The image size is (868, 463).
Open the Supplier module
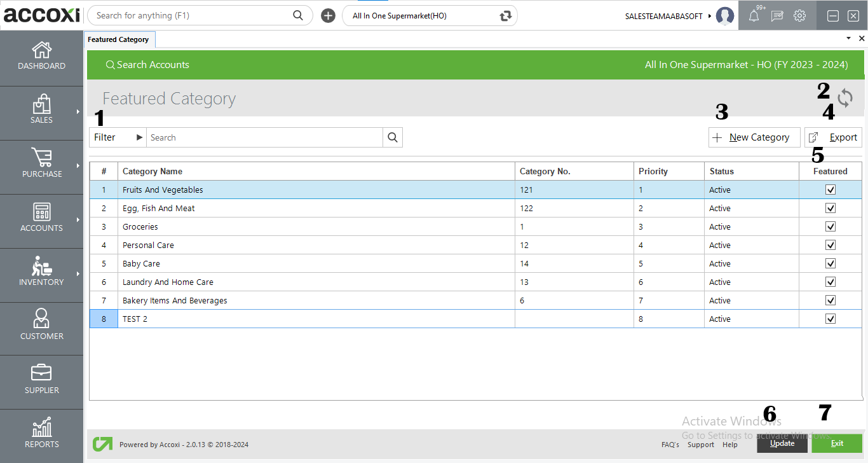pos(41,380)
